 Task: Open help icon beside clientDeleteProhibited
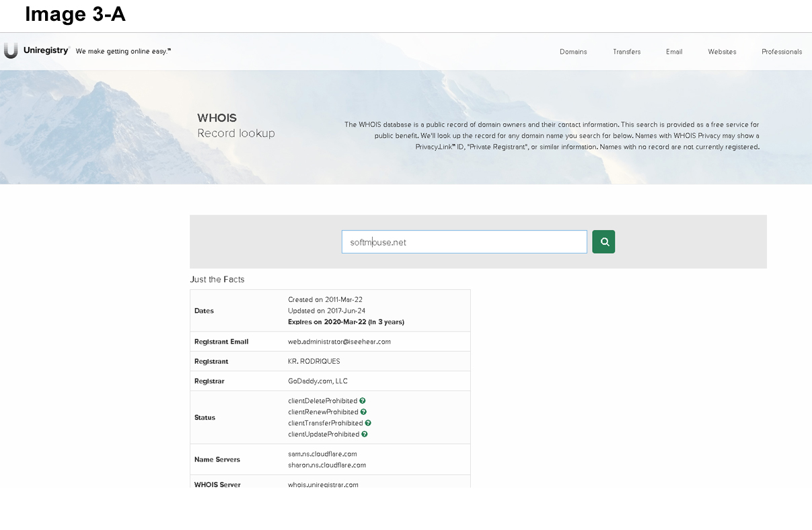[x=363, y=401]
